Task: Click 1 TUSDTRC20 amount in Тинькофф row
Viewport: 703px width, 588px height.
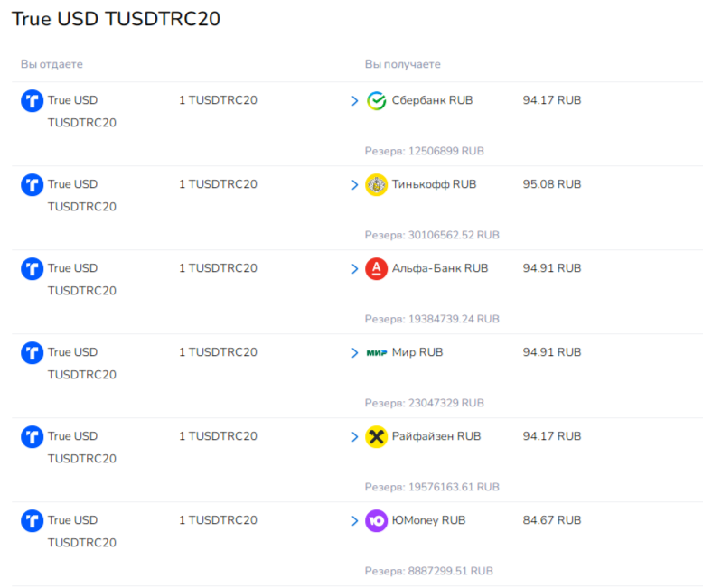Action: pos(218,184)
